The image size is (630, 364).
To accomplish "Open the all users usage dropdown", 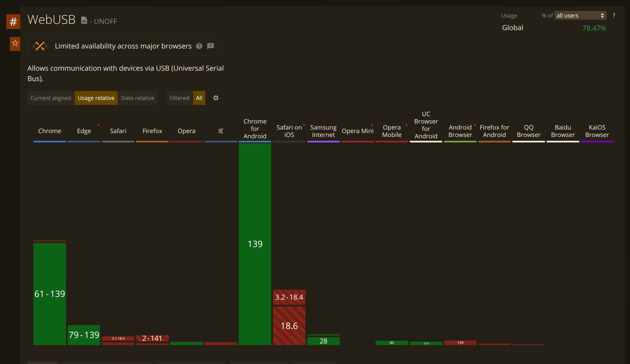I will tap(580, 16).
